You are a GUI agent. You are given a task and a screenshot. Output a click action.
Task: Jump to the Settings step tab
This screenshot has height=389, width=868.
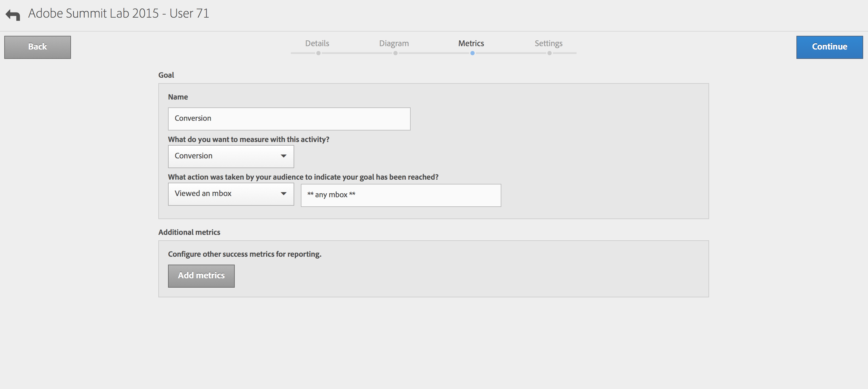tap(548, 43)
